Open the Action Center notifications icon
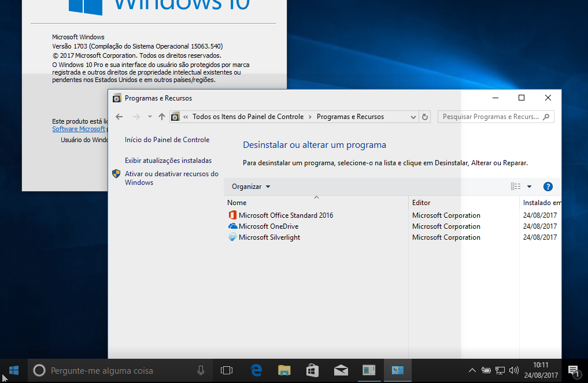 tap(574, 371)
